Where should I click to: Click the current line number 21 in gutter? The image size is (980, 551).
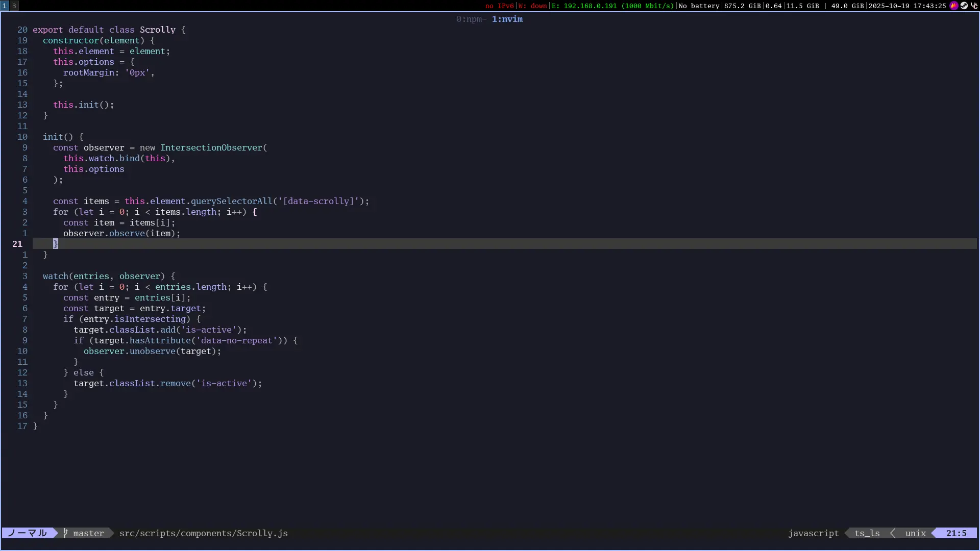17,244
